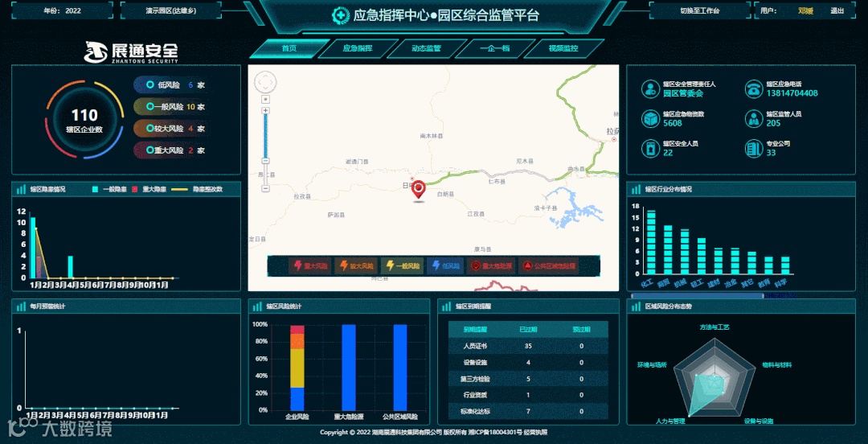Click the 辖区安全管理责任人 person icon
The height and width of the screenshot is (444, 868).
click(650, 88)
